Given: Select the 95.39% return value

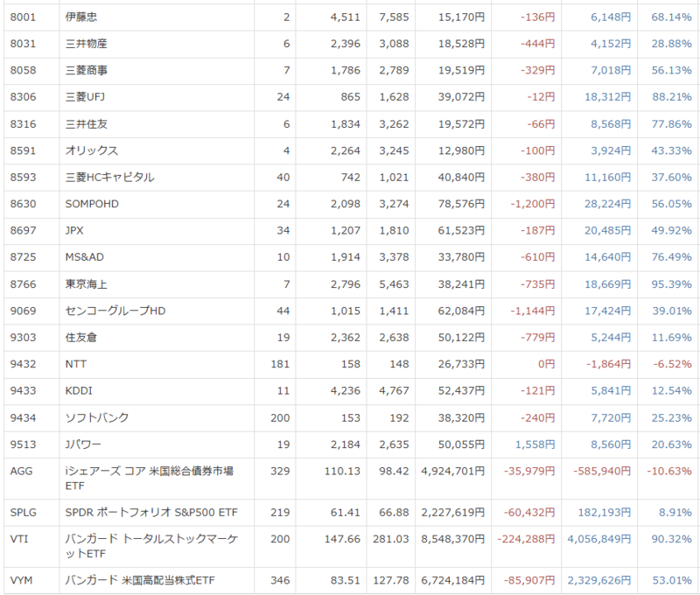Looking at the screenshot, I should coord(671,284).
